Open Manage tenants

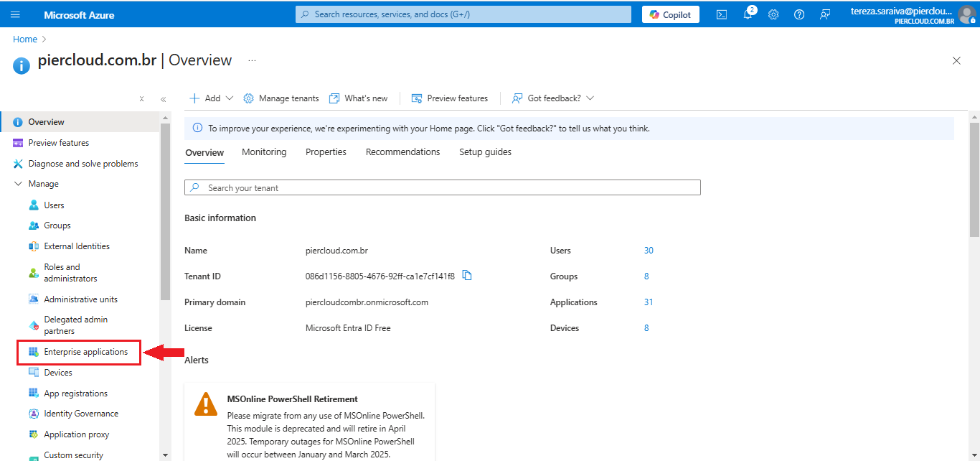point(281,98)
